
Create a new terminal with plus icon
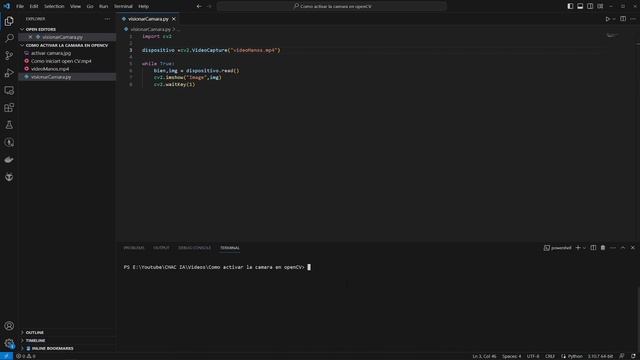point(578,248)
